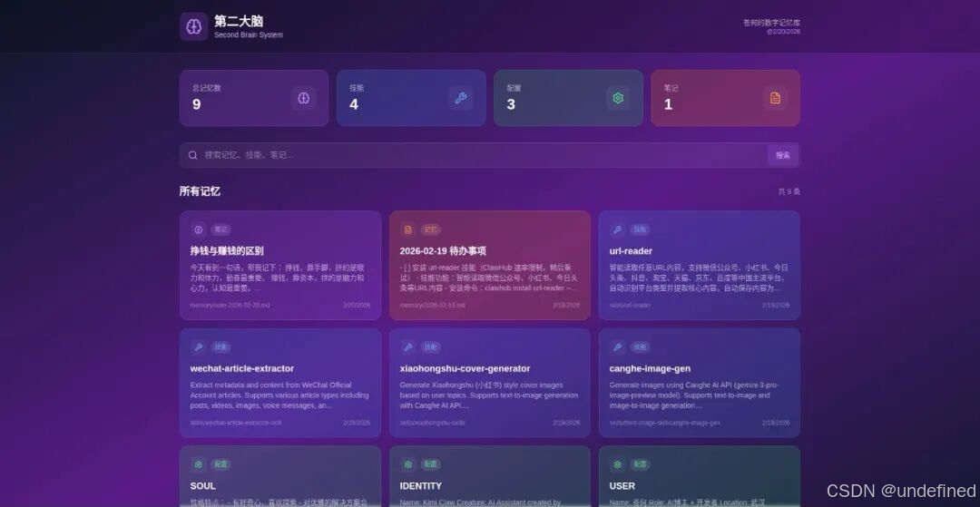Screen dimensions: 980x507
Task: Click the tag badge on the canghe-image-gen card
Action: 640,347
